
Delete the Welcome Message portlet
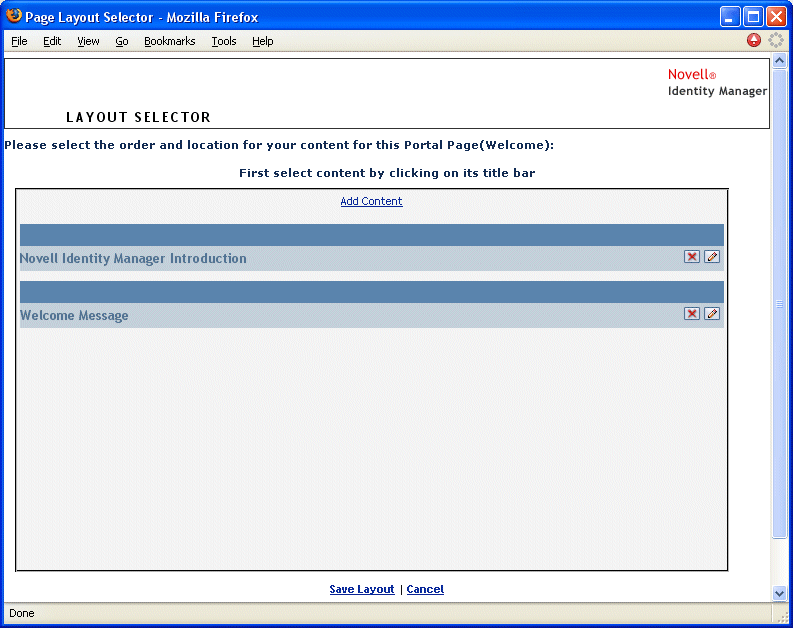tap(691, 314)
